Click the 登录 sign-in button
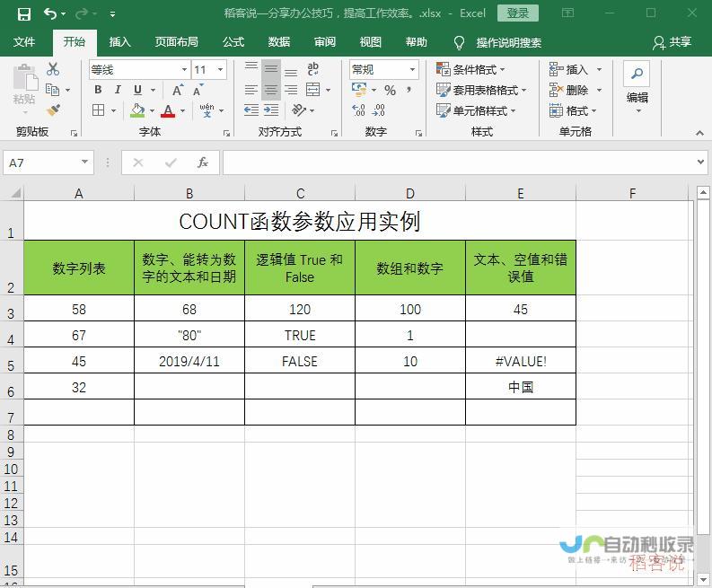This screenshot has width=712, height=588. pyautogui.click(x=518, y=13)
